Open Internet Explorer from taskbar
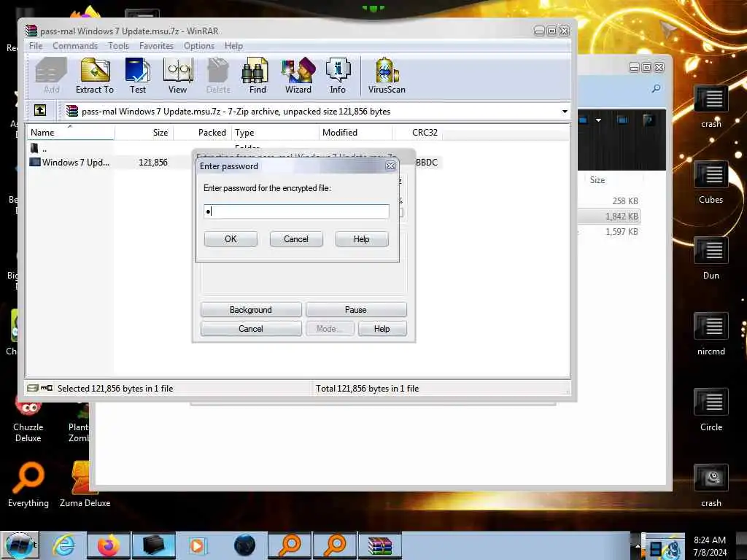Viewport: 747px width, 560px height. (64, 545)
